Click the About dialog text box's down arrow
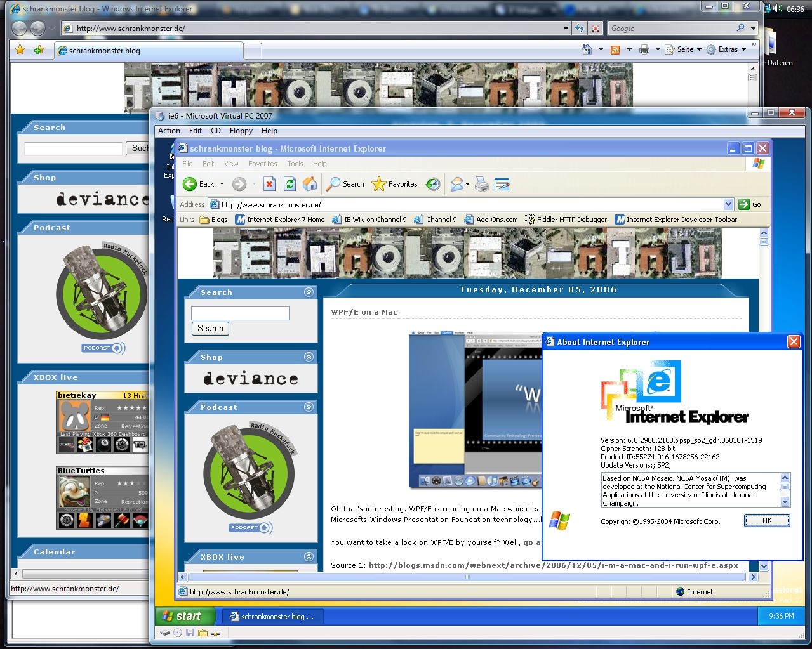Screen dimensions: 812x649 point(785,502)
